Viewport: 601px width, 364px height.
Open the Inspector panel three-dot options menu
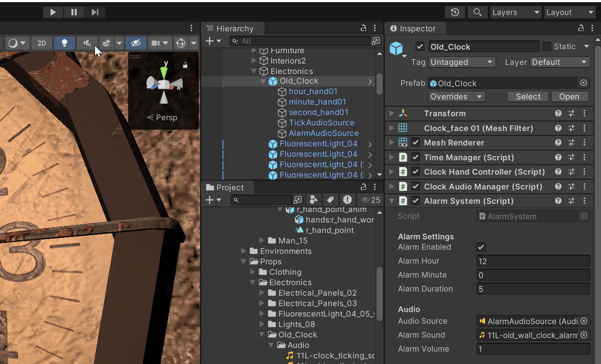pyautogui.click(x=592, y=28)
